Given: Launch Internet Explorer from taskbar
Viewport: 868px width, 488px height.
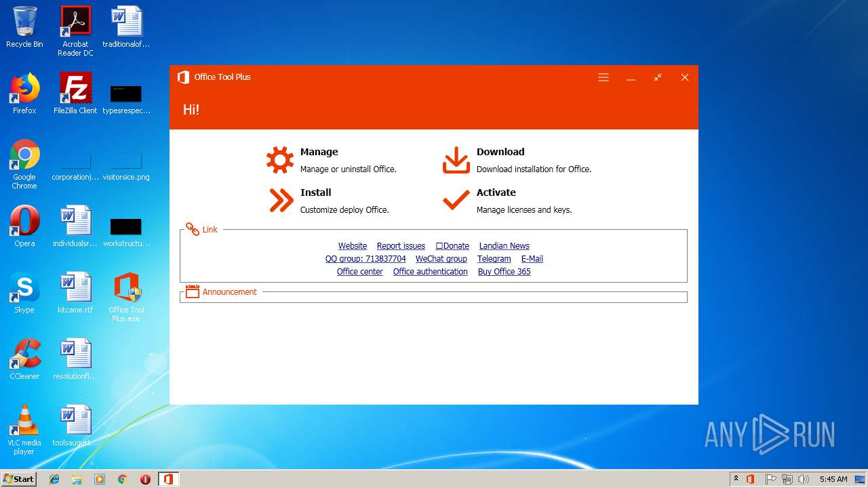Looking at the screenshot, I should click(54, 479).
